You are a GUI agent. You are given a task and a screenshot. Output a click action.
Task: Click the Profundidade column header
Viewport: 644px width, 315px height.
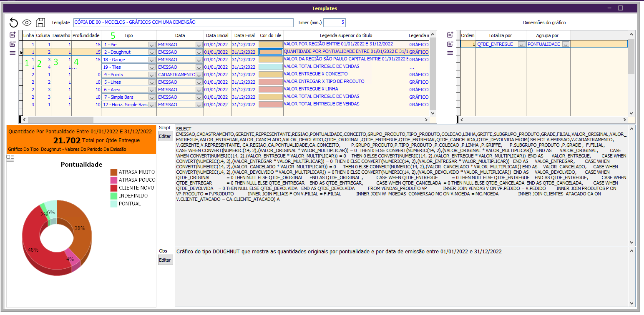point(86,35)
